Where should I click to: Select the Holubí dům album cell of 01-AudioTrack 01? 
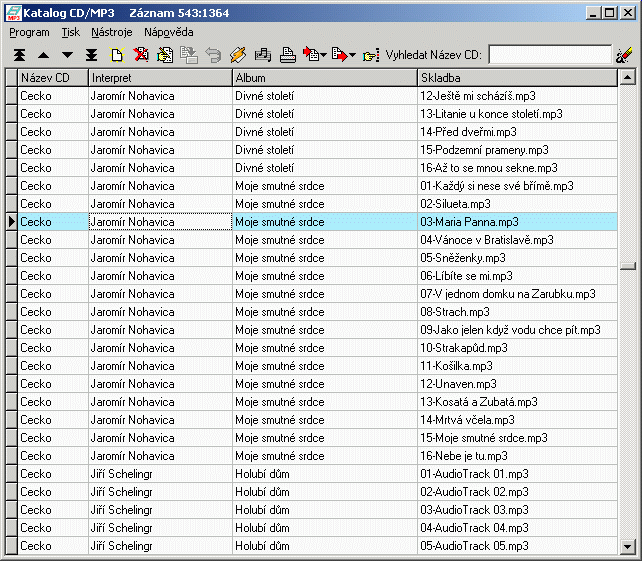pyautogui.click(x=324, y=474)
